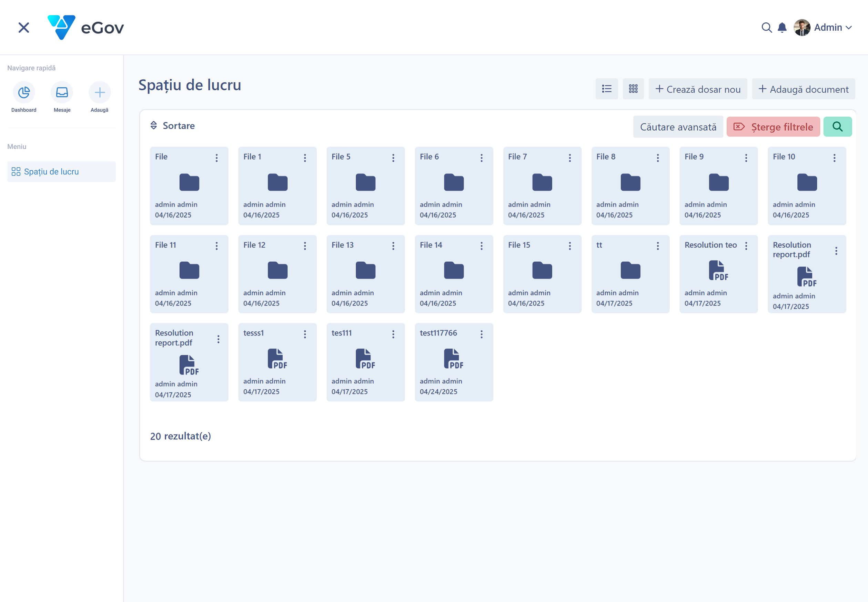
Task: Close the sidebar with X icon
Action: coord(24,28)
